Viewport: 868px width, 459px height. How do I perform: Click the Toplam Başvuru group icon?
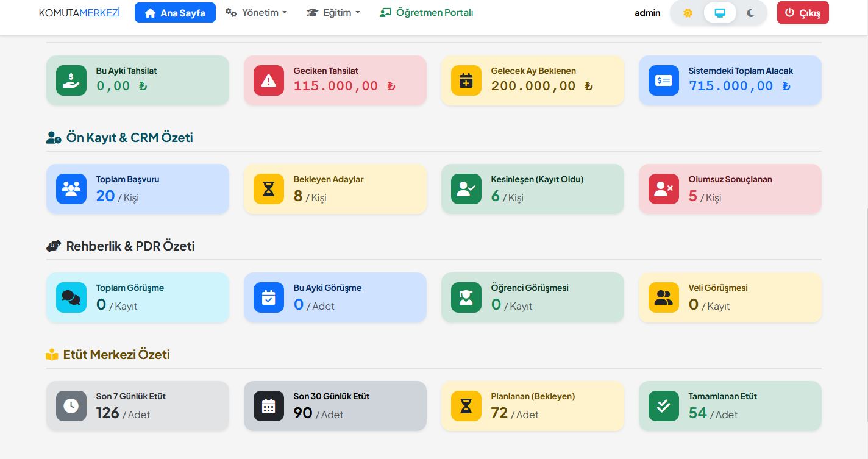point(71,189)
